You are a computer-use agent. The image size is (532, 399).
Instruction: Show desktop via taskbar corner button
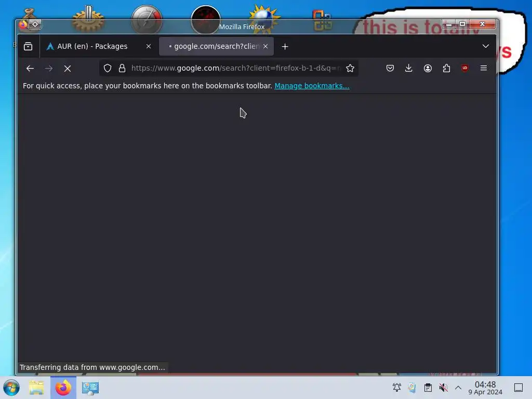pyautogui.click(x=518, y=388)
